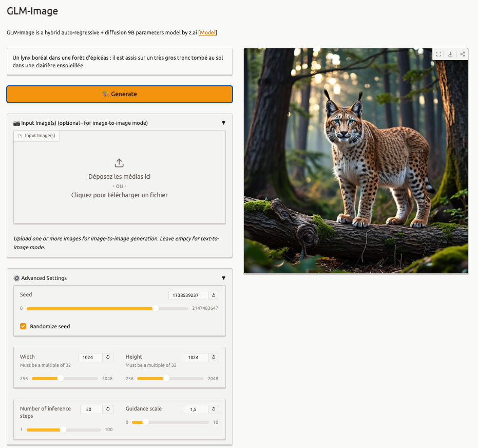
Task: Reset the Seed value with its reset icon
Action: coord(214,295)
